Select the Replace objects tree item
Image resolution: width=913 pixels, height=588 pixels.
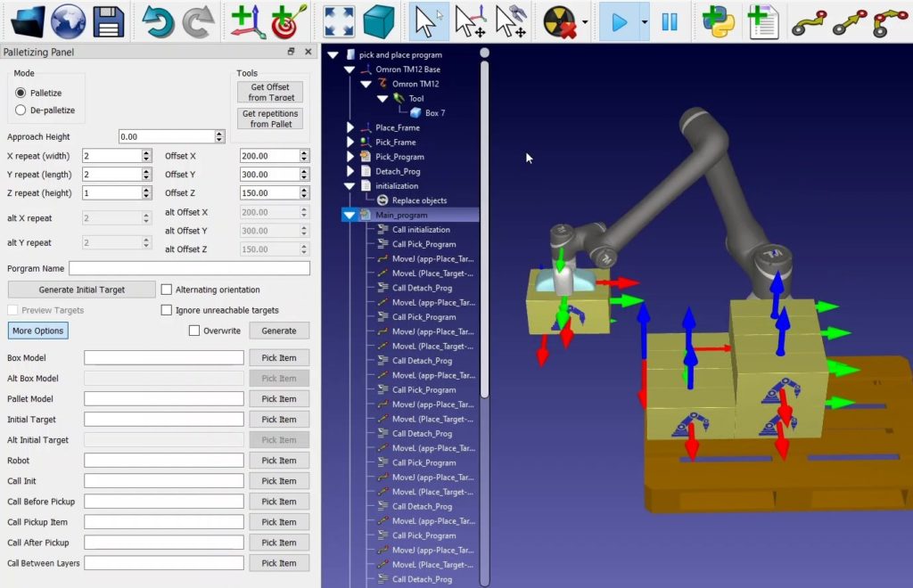coord(419,200)
